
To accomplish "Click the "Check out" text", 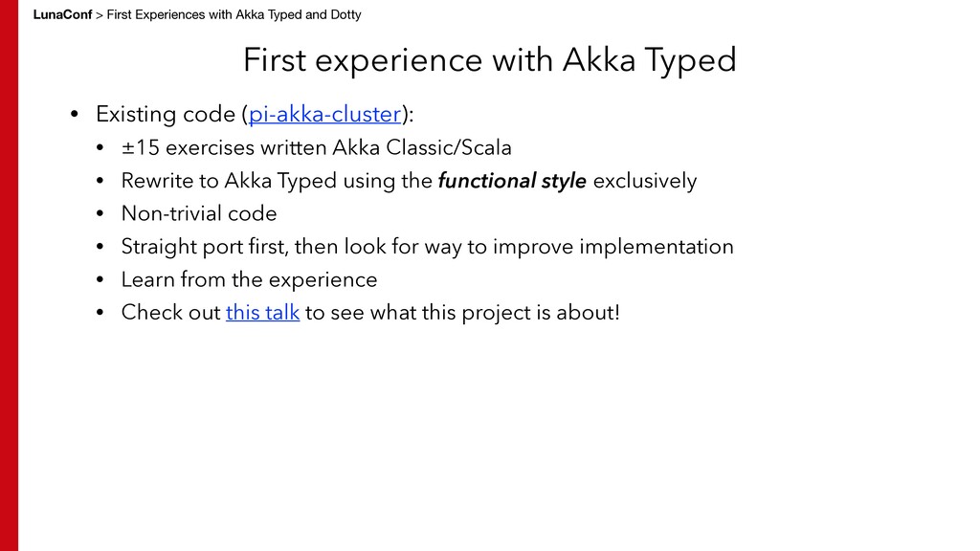I will tap(170, 313).
